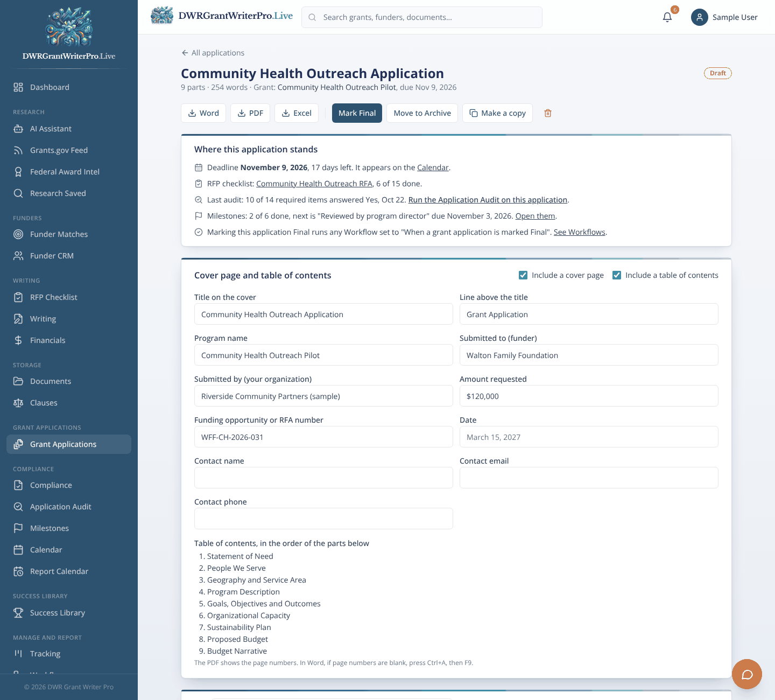Make a copy of the application
This screenshot has width=775, height=700.
coord(497,113)
